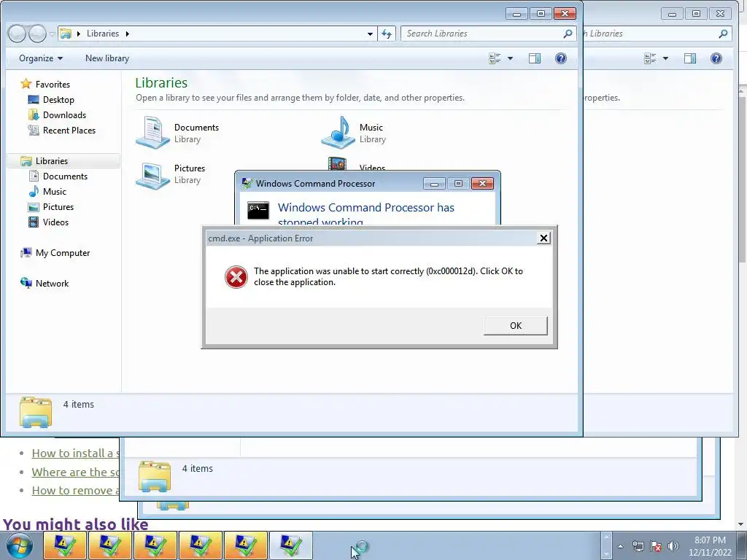The image size is (747, 560).
Task: Switch to the fifth taskbar window button
Action: (x=246, y=545)
